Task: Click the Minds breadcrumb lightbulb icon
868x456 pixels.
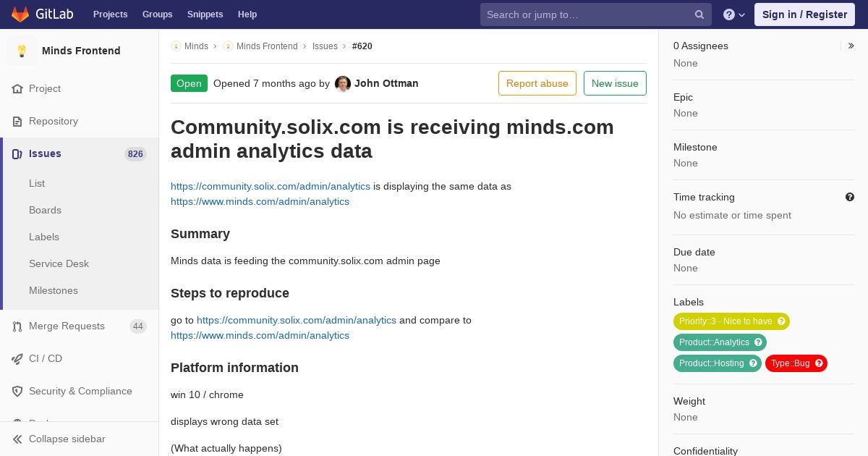Action: pos(176,46)
